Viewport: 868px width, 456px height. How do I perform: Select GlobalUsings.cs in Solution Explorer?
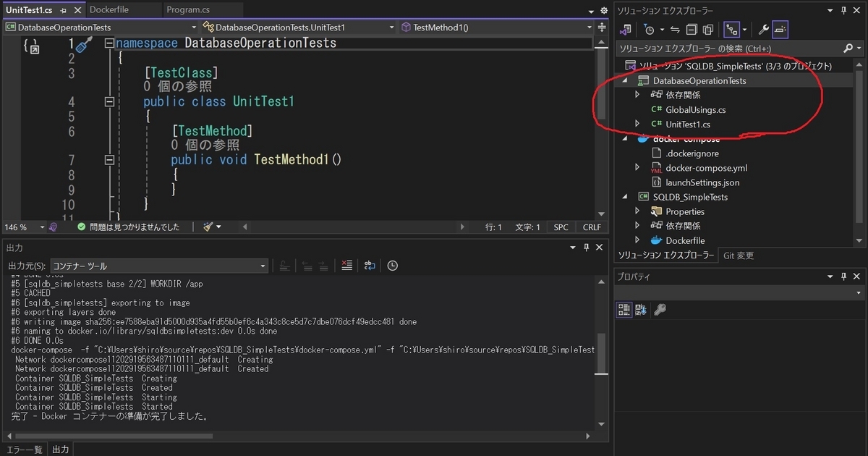pyautogui.click(x=695, y=109)
